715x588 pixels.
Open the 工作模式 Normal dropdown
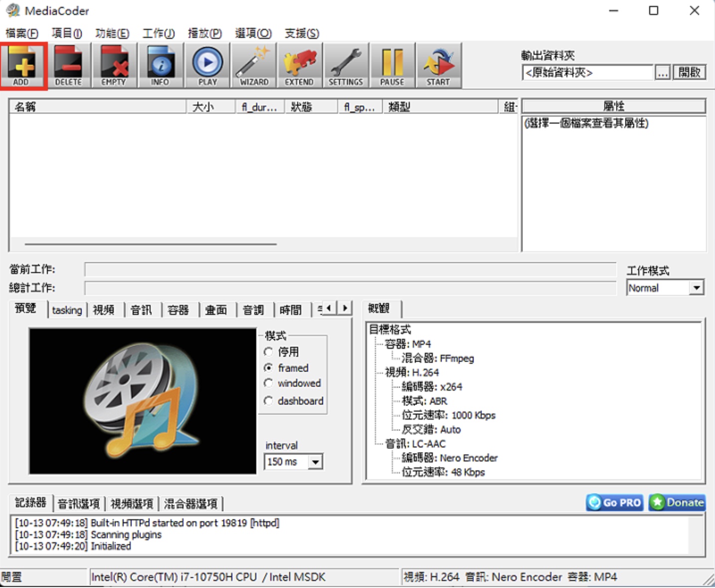click(x=665, y=288)
